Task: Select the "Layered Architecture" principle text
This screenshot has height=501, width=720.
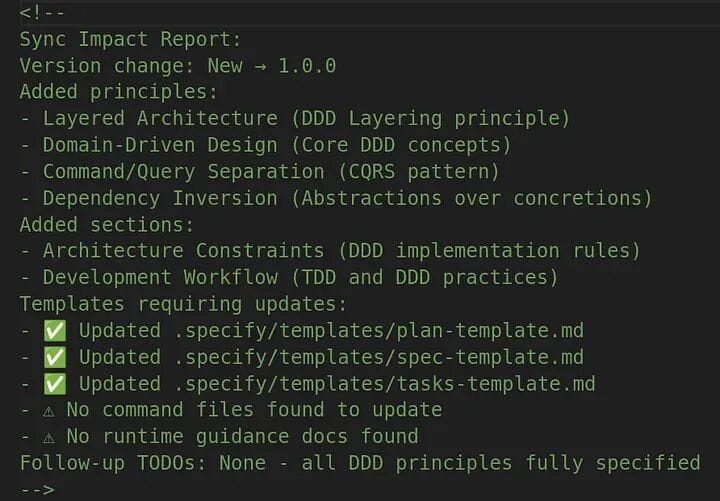Action: pyautogui.click(x=160, y=119)
